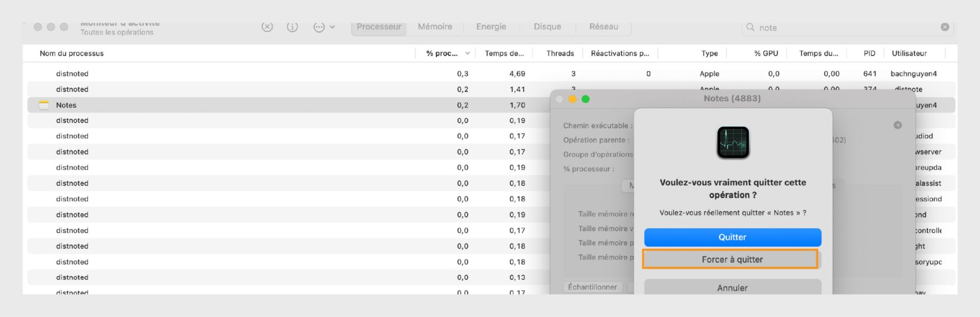
Task: Click the Notes (4883) window title
Action: (732, 99)
